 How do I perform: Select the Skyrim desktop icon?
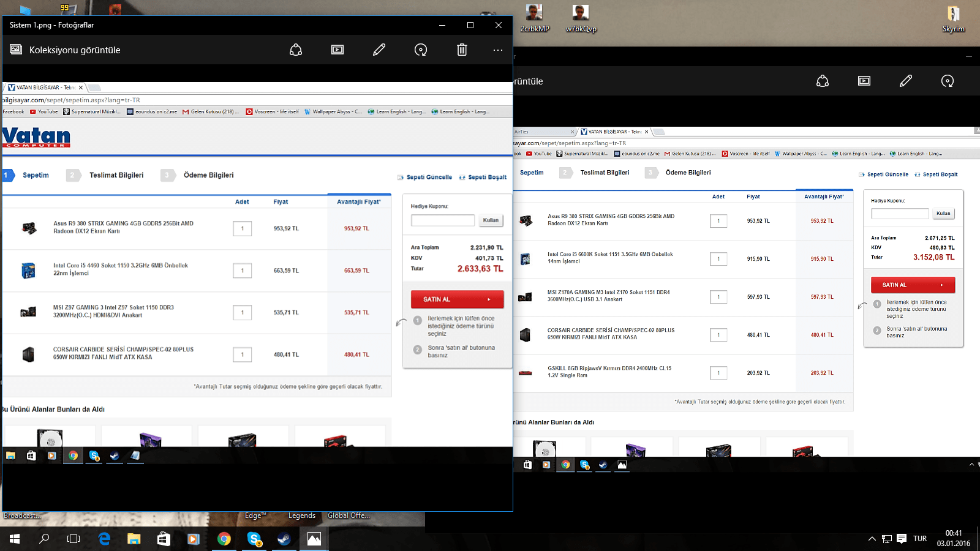click(x=954, y=18)
